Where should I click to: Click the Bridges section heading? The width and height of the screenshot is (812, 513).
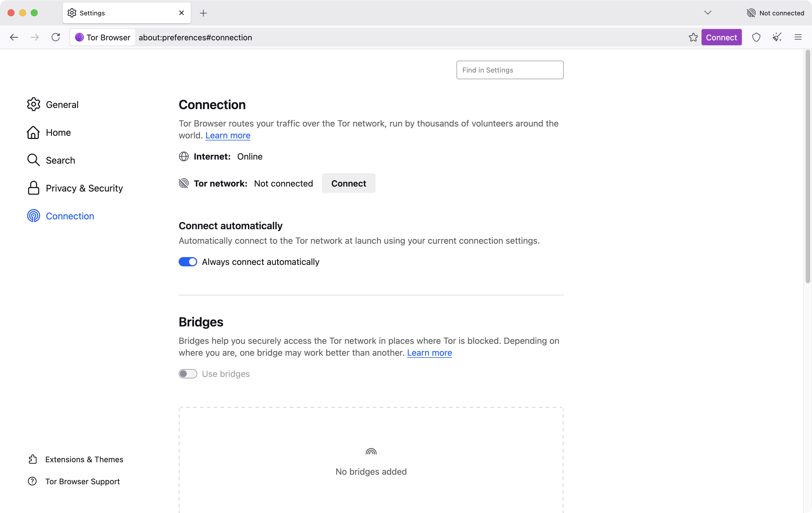tap(201, 322)
